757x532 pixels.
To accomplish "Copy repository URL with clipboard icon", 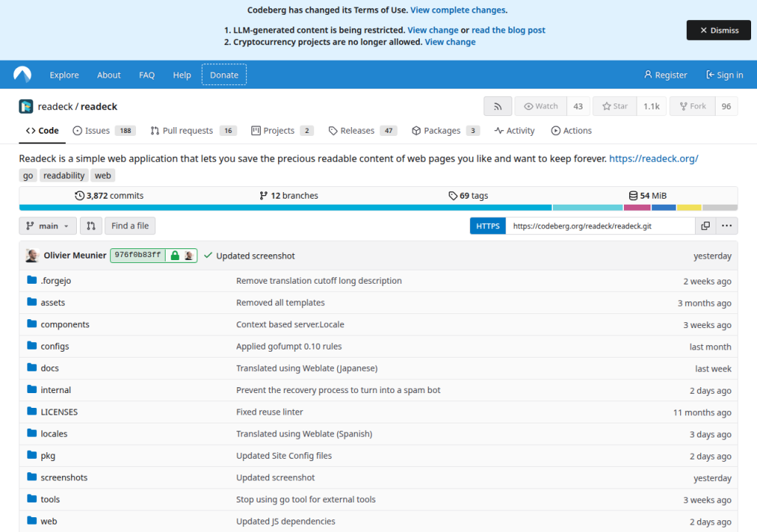I will [x=705, y=225].
